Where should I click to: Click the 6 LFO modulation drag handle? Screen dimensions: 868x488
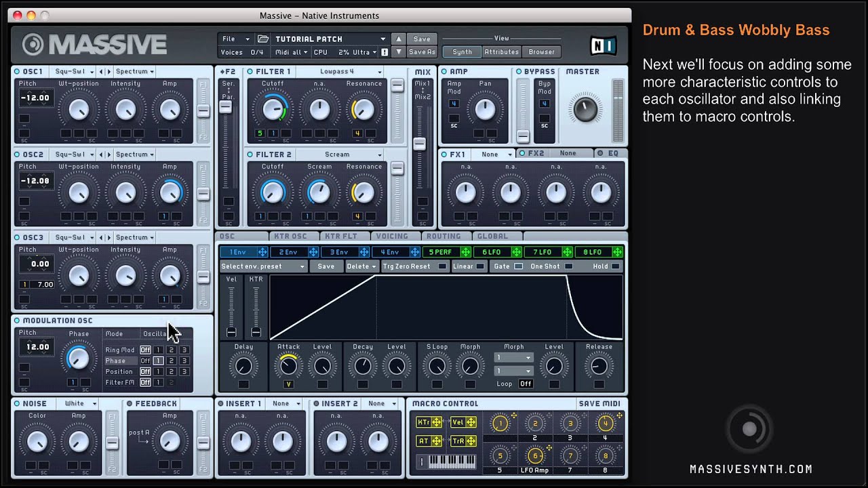coord(517,252)
